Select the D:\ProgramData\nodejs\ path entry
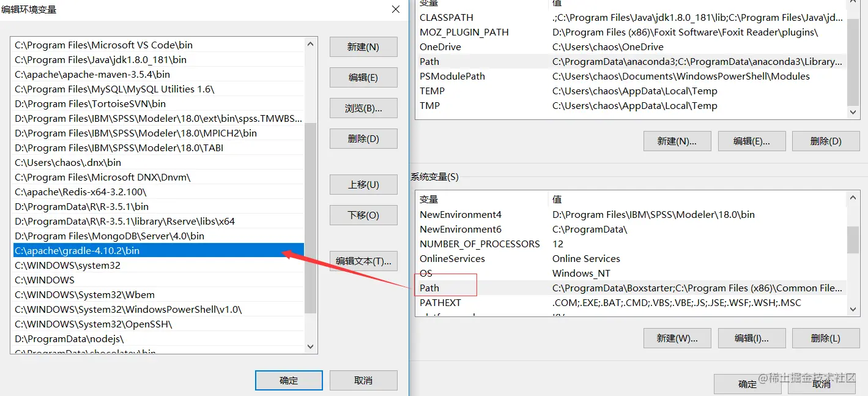This screenshot has height=396, width=868. 158,338
